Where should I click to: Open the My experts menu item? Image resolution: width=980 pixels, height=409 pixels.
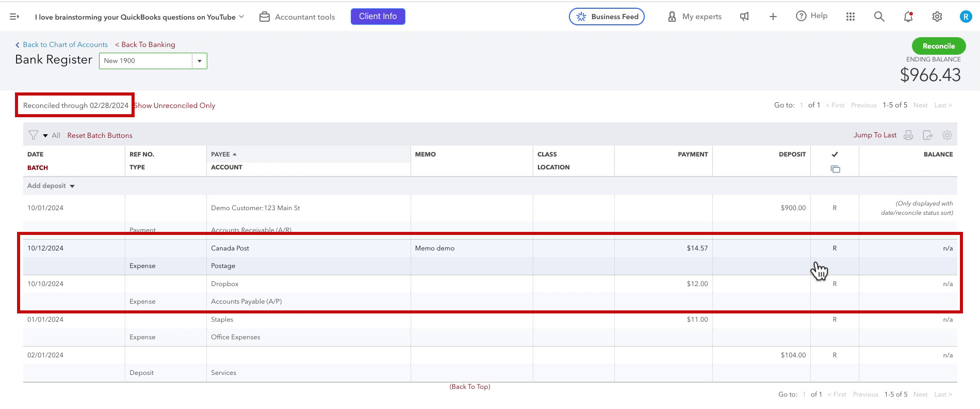695,17
